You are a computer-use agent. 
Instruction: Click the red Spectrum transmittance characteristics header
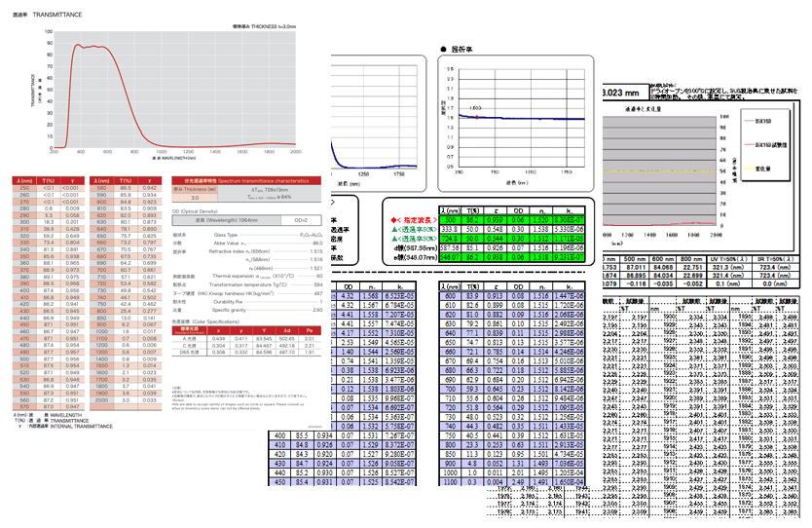click(x=246, y=181)
